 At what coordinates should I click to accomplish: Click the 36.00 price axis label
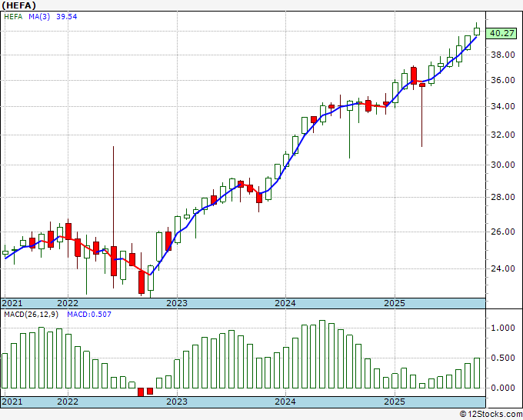[503, 80]
